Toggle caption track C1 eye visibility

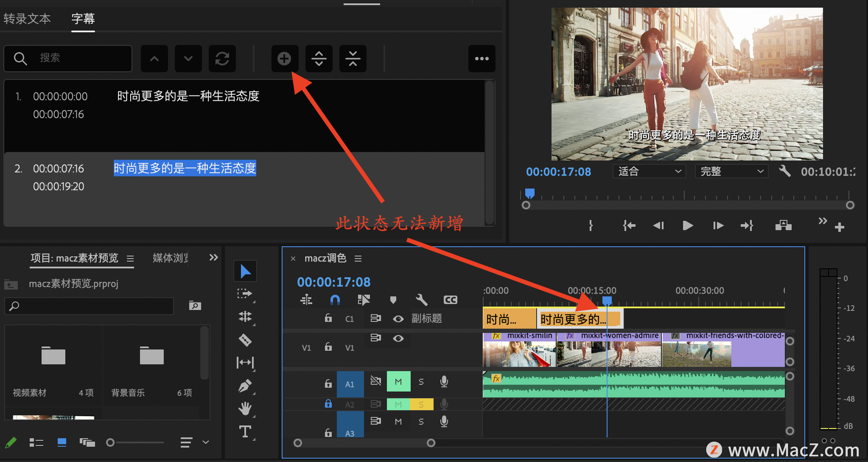398,319
